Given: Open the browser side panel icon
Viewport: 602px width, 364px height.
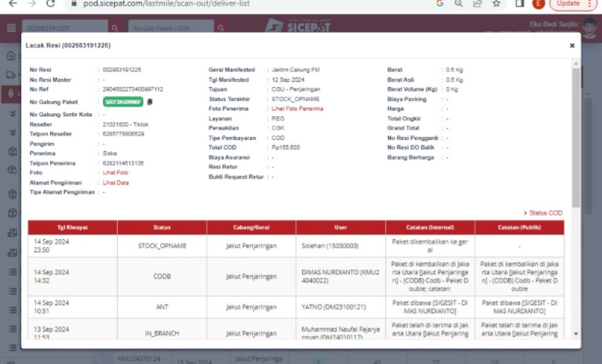Looking at the screenshot, I should [x=520, y=4].
